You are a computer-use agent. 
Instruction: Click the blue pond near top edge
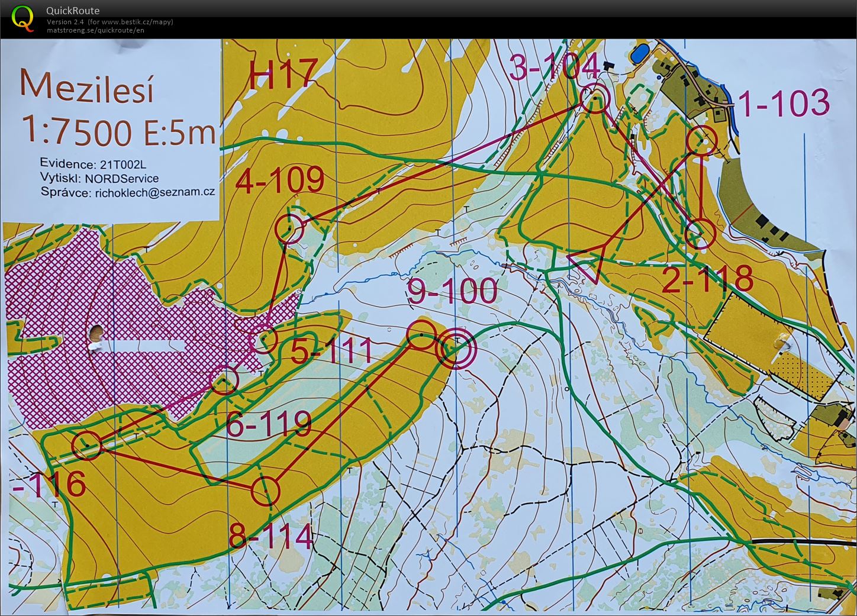639,55
